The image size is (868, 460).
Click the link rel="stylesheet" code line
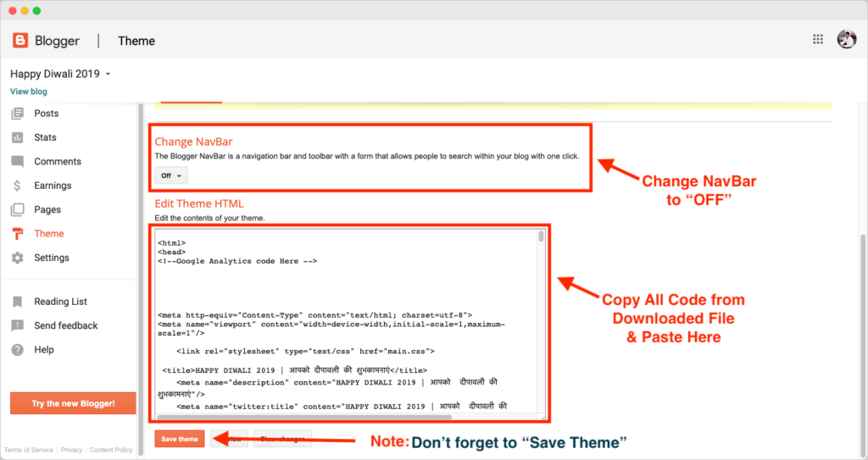(x=305, y=351)
